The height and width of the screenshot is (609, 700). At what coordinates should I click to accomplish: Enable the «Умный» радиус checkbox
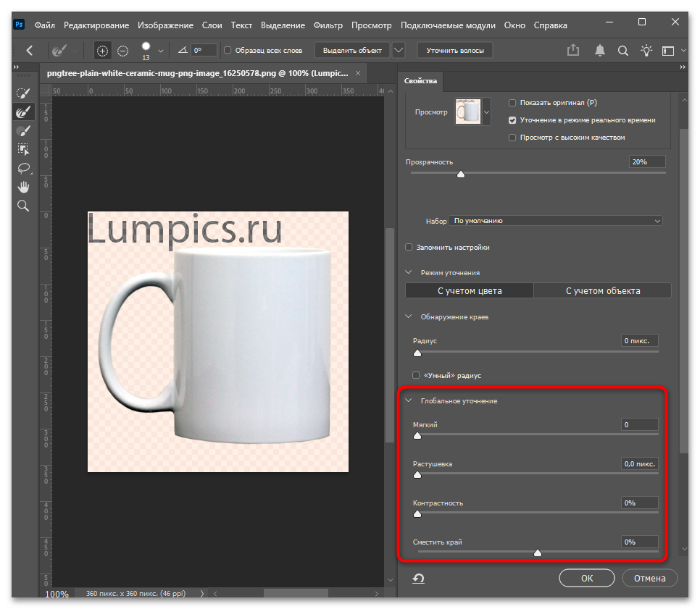click(x=416, y=375)
